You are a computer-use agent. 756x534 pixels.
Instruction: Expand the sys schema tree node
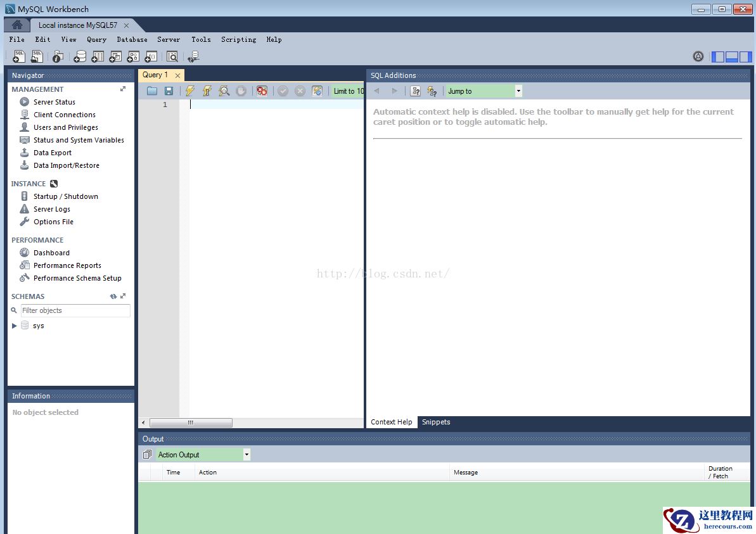click(x=15, y=326)
